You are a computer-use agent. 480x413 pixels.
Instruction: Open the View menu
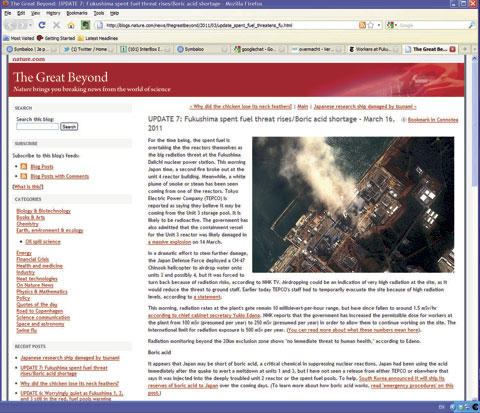36,13
